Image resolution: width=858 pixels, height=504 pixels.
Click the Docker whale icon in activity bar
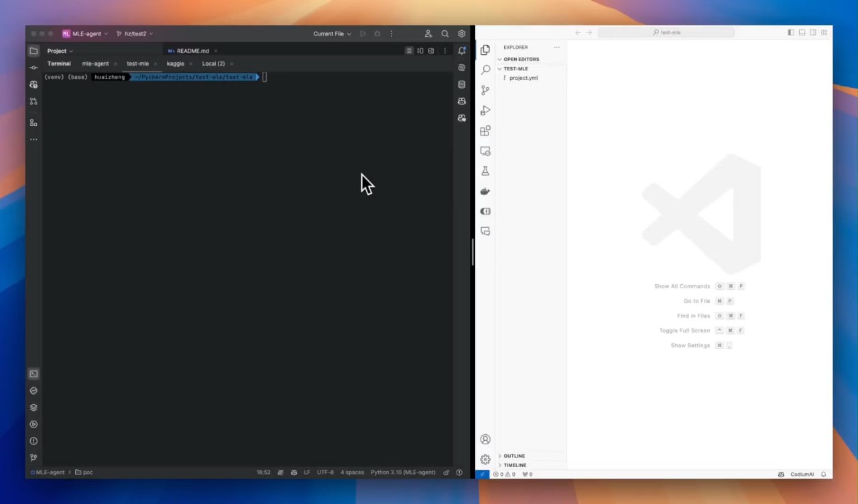485,191
